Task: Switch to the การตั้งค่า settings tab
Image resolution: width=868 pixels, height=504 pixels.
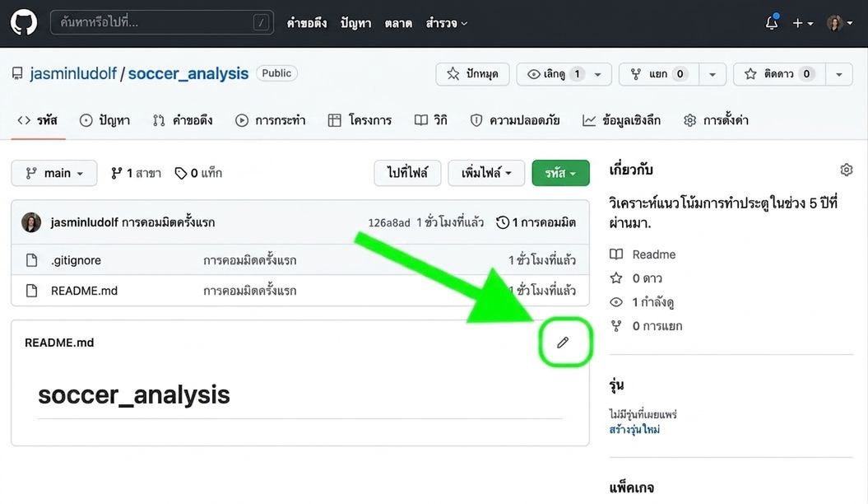Action: (x=717, y=120)
